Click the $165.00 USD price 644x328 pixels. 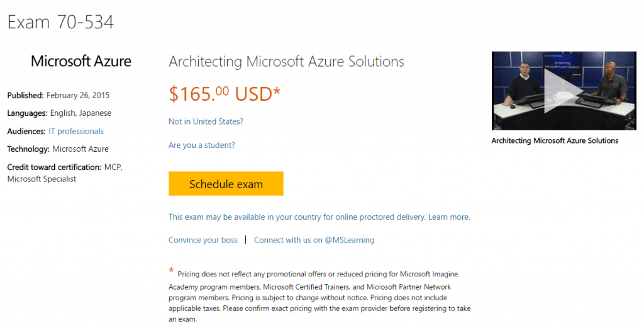(x=225, y=94)
